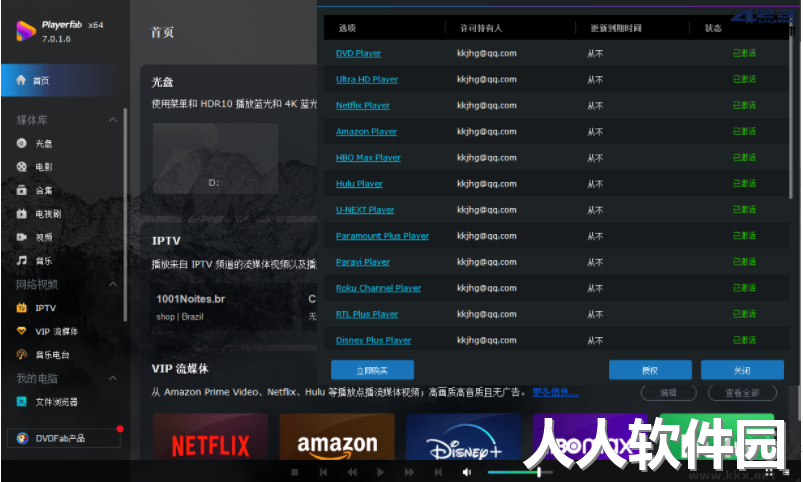The image size is (803, 482).
Task: Click the fast forward button
Action: coord(409,472)
